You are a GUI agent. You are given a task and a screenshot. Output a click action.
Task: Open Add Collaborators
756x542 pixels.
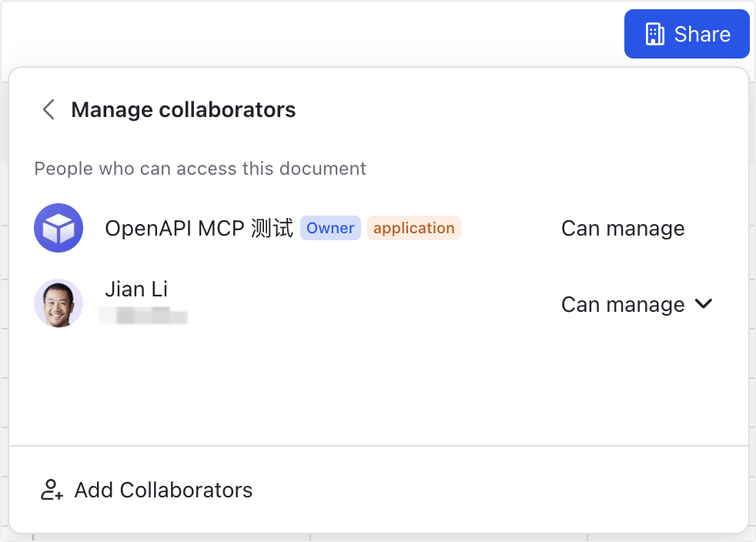(162, 490)
